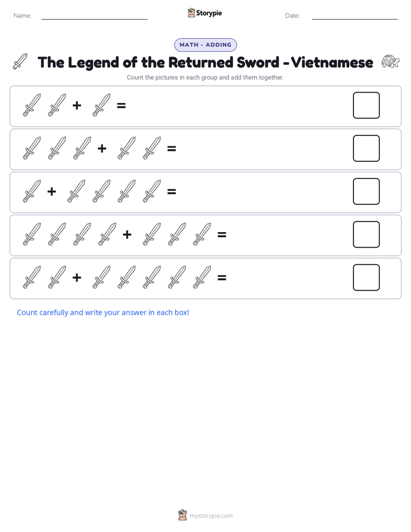
Task: Click the first sword in row one
Action: tap(32, 105)
